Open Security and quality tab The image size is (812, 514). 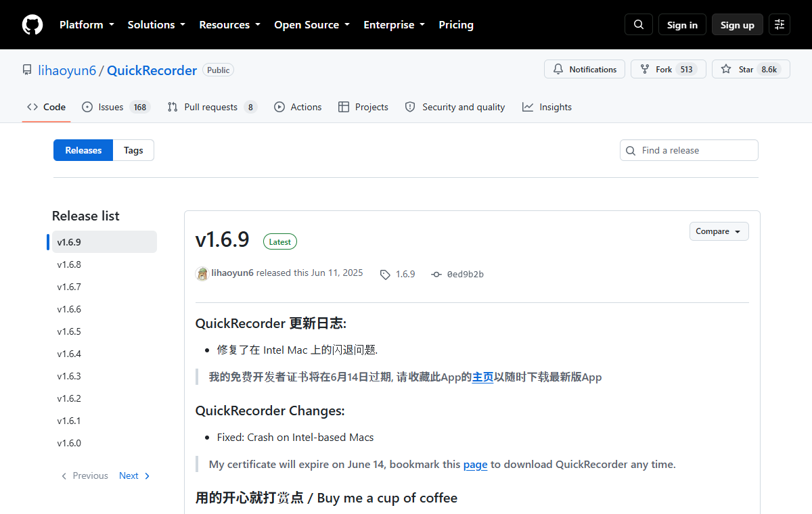(455, 107)
